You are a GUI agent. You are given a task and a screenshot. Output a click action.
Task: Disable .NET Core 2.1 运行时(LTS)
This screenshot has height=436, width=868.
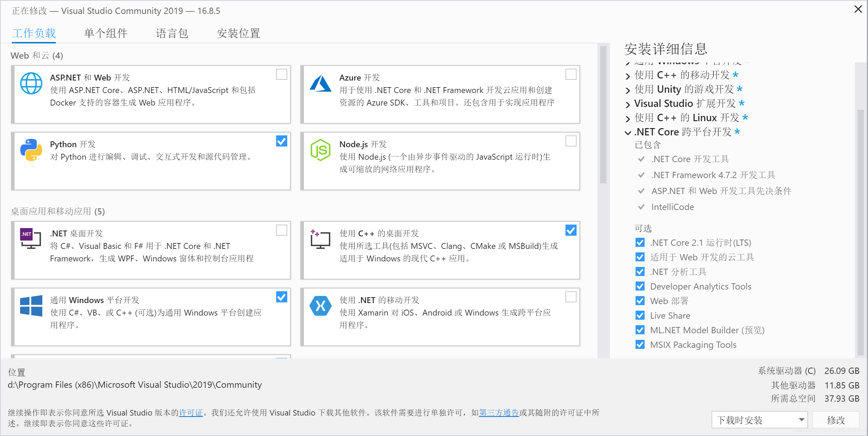pyautogui.click(x=640, y=242)
